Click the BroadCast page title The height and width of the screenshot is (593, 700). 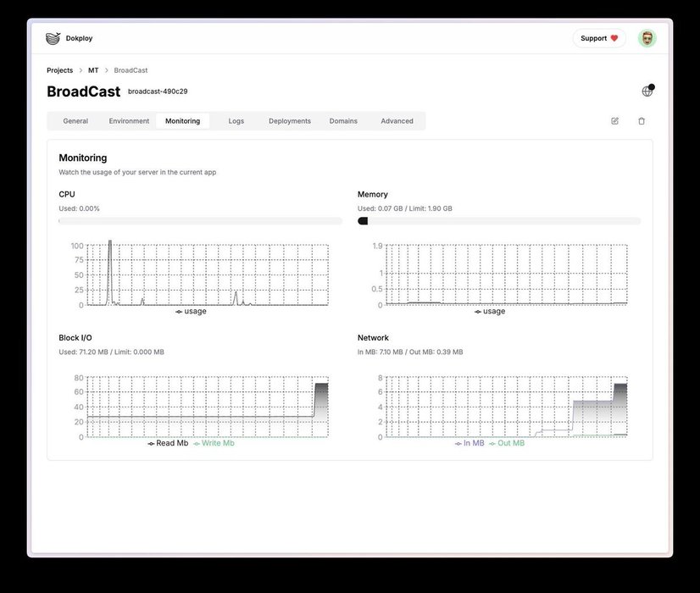(84, 91)
